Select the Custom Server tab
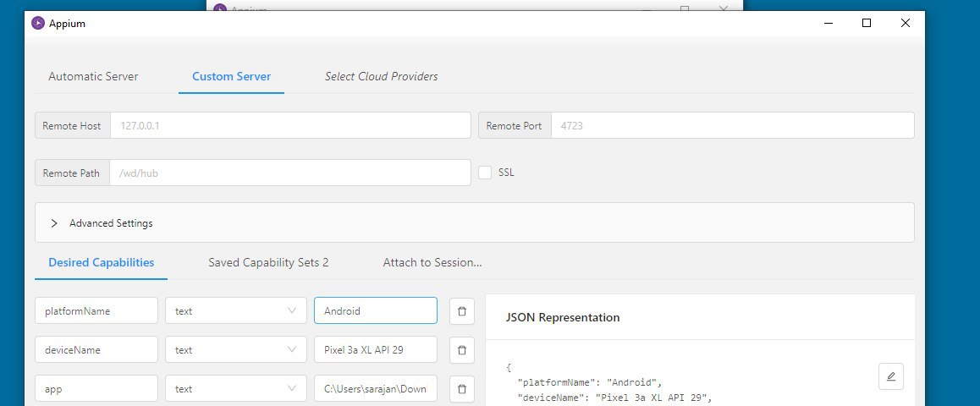The height and width of the screenshot is (406, 980). pos(231,76)
